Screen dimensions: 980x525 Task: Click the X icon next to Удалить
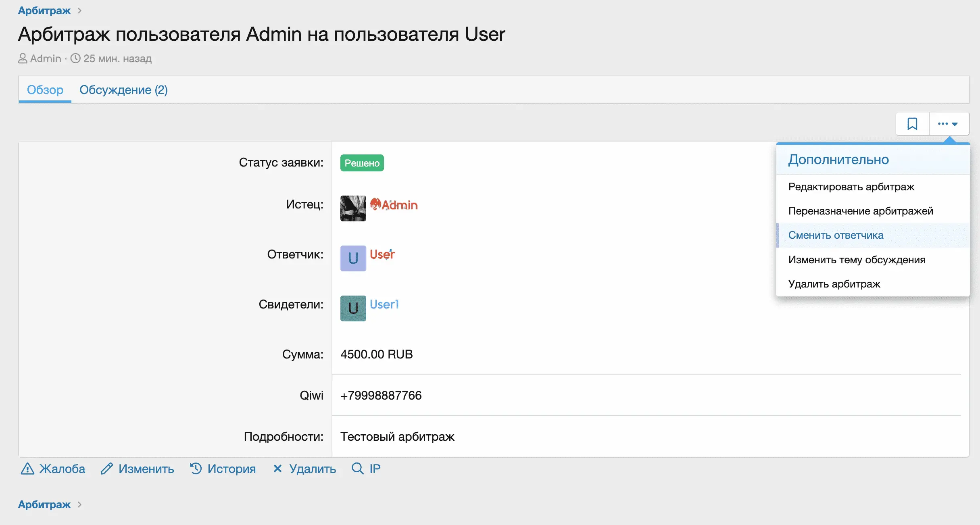coord(277,469)
